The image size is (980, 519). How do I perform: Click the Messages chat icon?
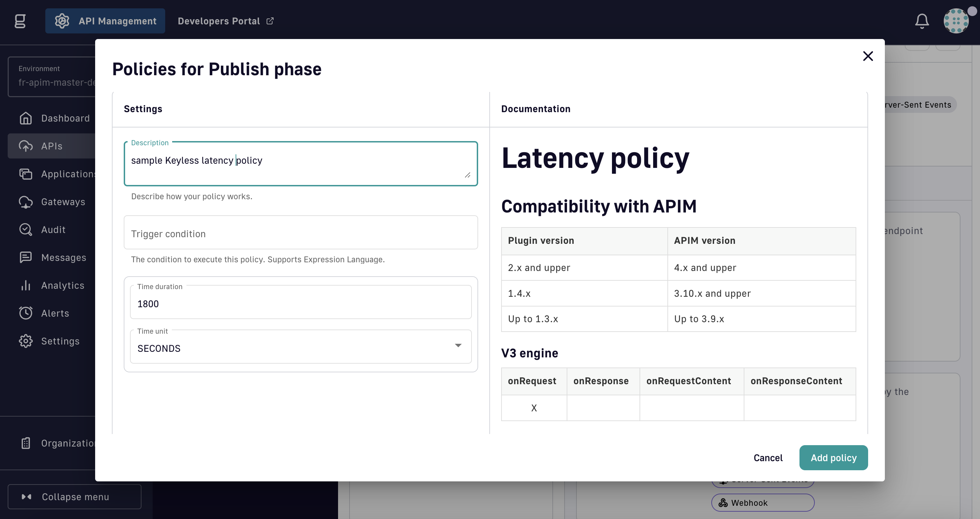[25, 257]
